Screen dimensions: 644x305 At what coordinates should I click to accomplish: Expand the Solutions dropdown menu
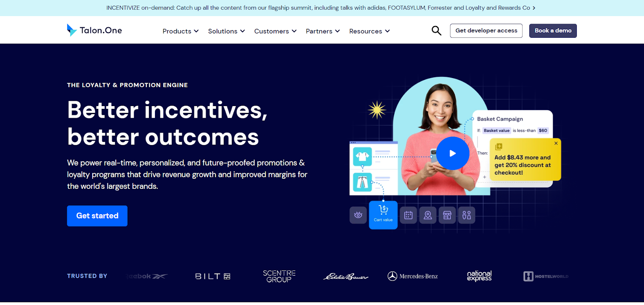point(227,31)
